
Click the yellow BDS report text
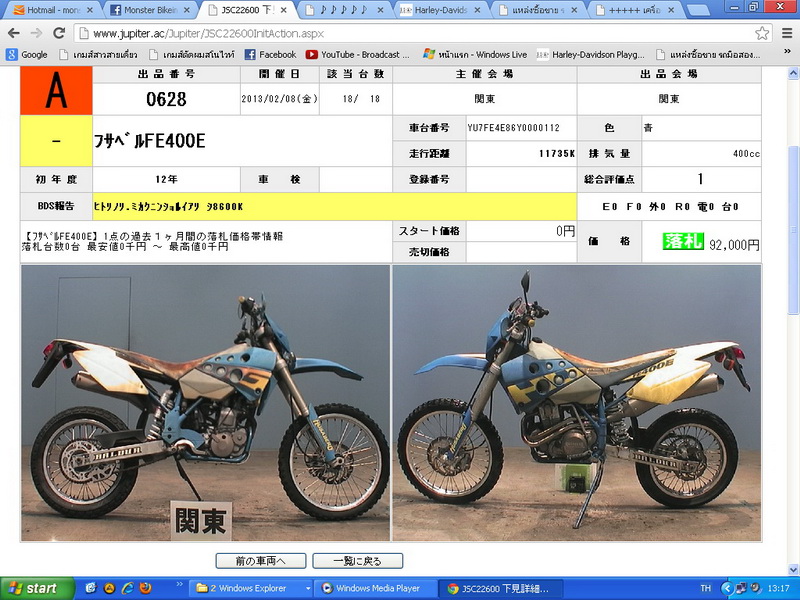point(168,207)
